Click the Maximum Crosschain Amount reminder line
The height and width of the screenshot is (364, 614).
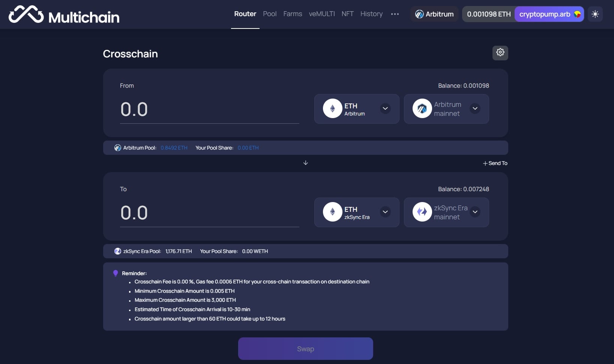pos(185,300)
